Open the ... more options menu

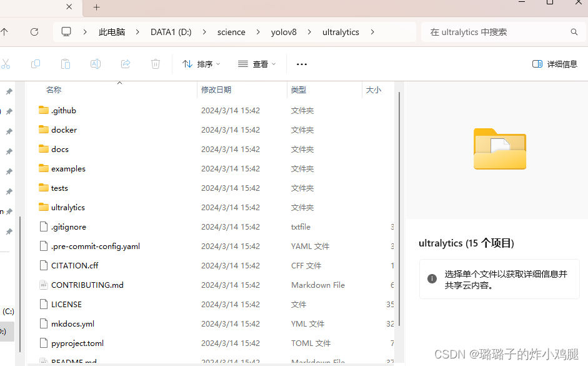pyautogui.click(x=301, y=64)
